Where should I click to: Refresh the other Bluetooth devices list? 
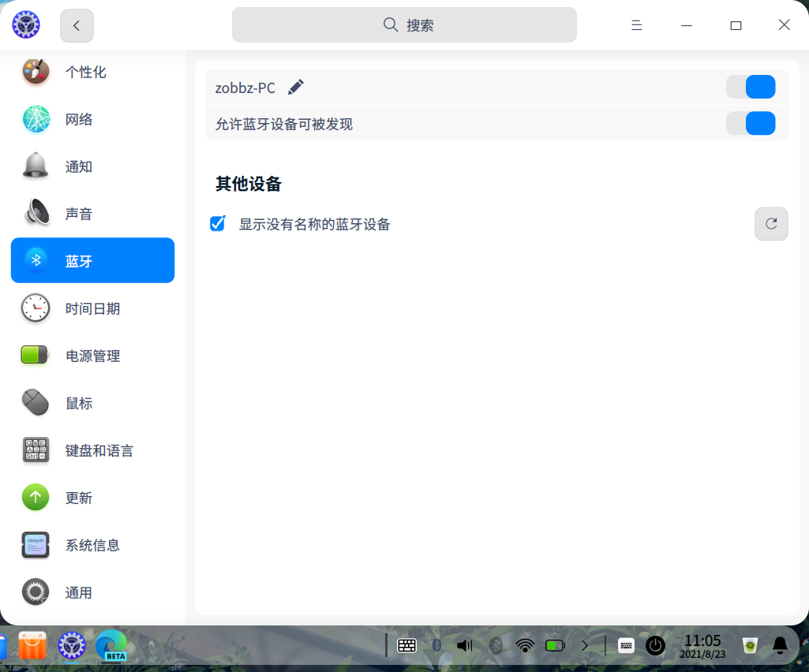(771, 223)
